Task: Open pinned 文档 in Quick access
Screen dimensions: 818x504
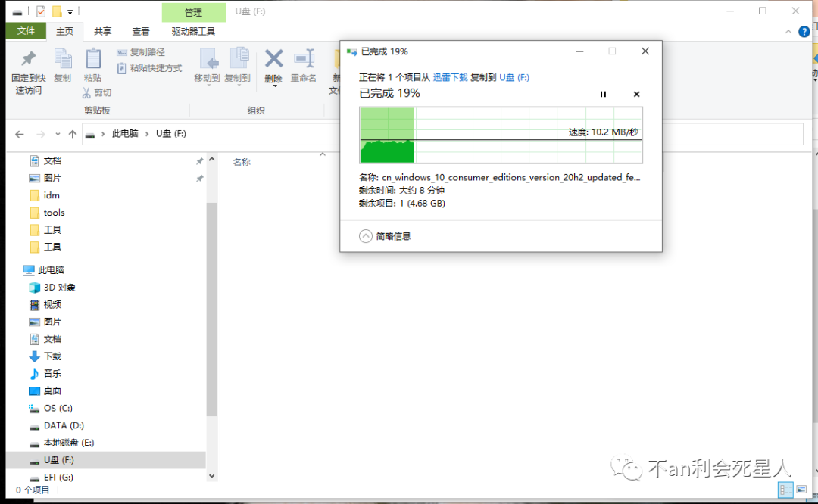Action: tap(52, 161)
